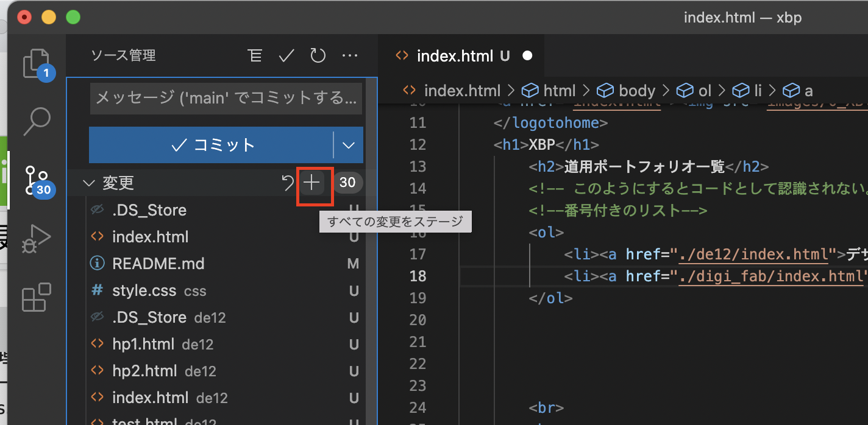Open the Run and Debug panel
The height and width of the screenshot is (425, 868).
[37, 238]
